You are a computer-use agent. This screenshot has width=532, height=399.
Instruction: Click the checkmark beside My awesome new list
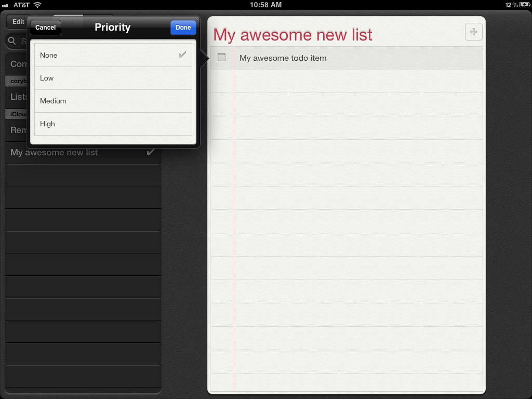151,152
